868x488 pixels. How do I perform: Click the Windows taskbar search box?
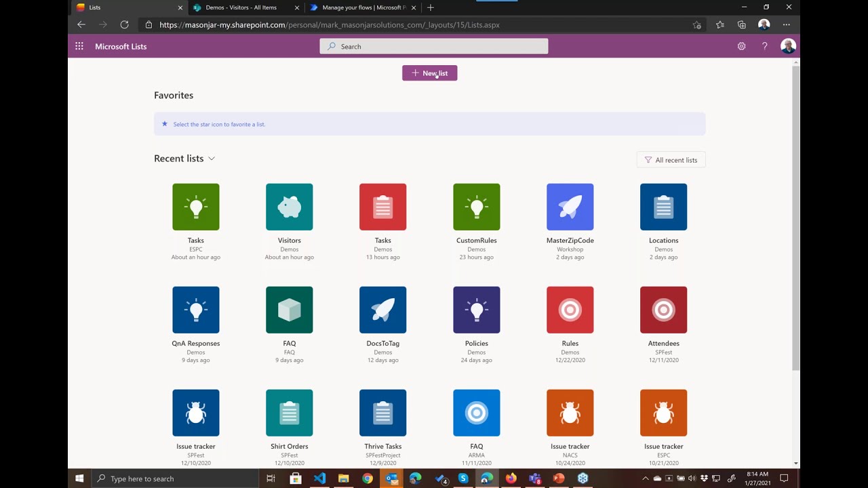175,479
